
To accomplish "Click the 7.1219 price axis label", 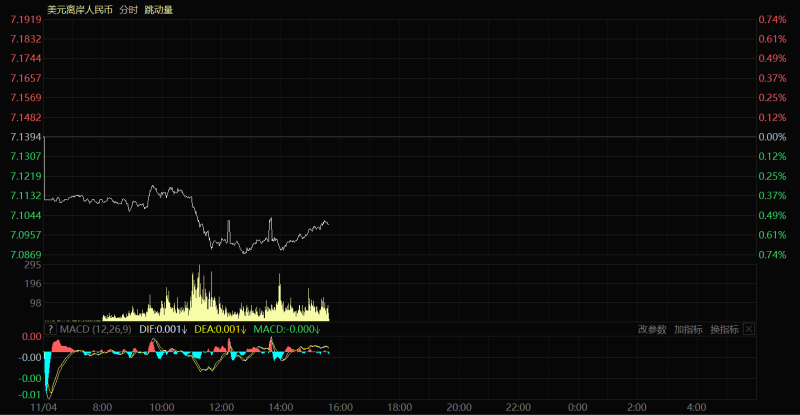I will click(x=26, y=176).
